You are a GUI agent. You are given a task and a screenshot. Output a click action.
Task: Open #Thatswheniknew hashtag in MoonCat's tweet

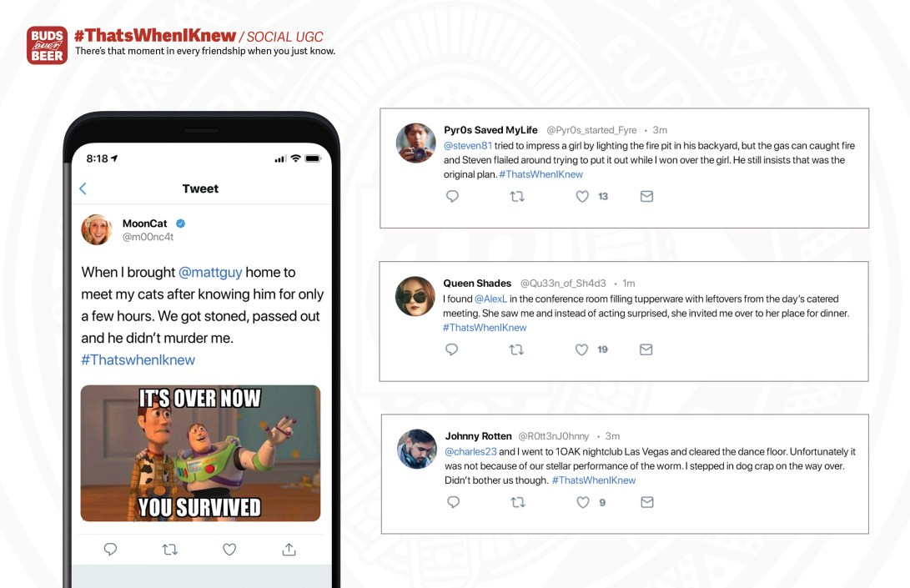pyautogui.click(x=138, y=359)
